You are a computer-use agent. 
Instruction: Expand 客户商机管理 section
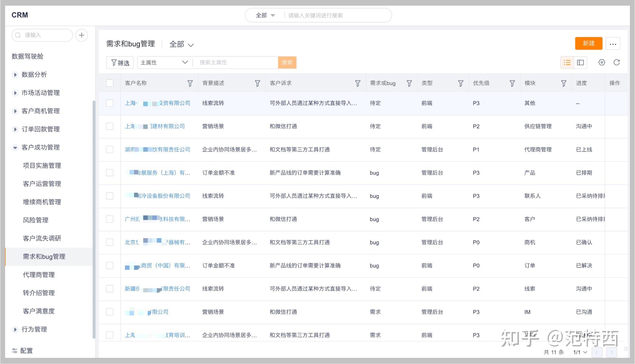tap(15, 111)
